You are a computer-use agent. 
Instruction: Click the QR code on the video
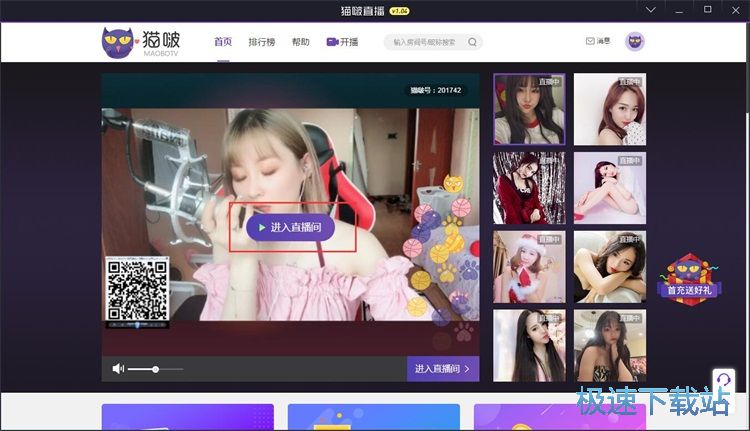[x=137, y=289]
